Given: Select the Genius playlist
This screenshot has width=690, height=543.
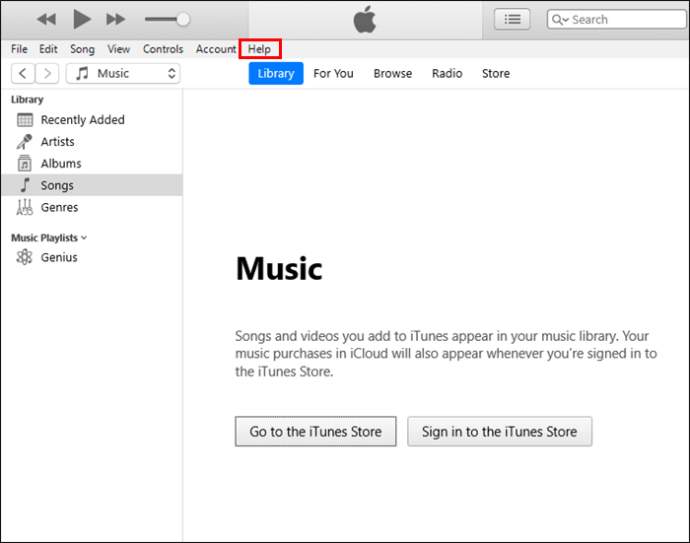Looking at the screenshot, I should pyautogui.click(x=92, y=257).
